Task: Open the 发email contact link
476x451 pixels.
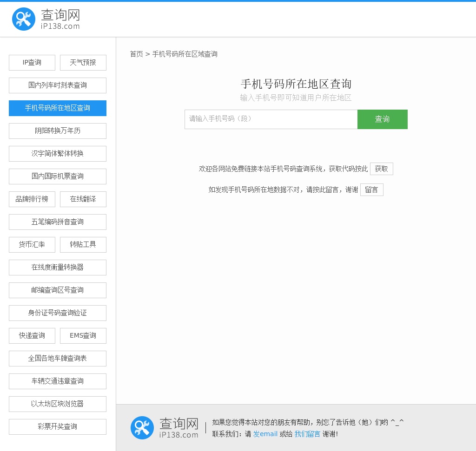Action: click(265, 434)
